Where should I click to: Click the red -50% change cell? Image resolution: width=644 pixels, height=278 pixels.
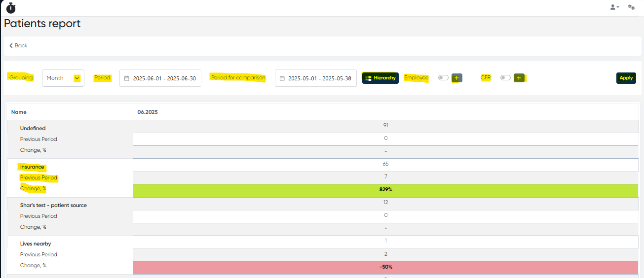pos(385,267)
